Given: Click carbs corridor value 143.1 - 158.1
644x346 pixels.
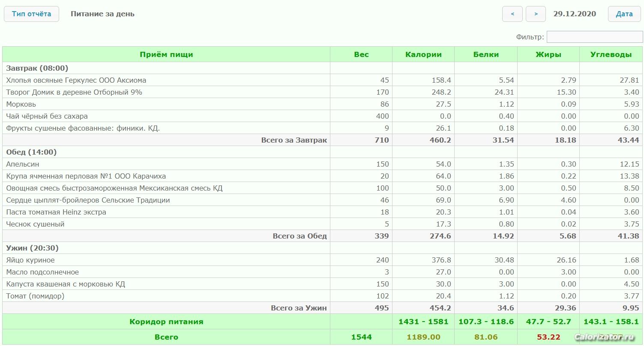Looking at the screenshot, I should pyautogui.click(x=611, y=322).
